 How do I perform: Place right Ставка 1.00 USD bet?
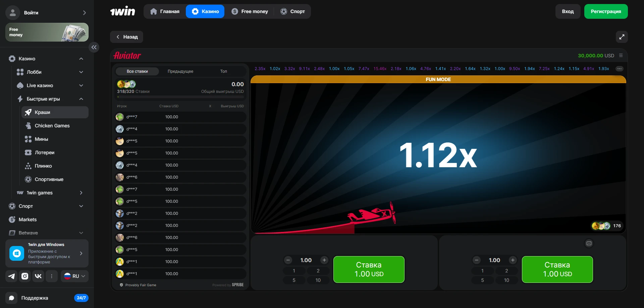pyautogui.click(x=557, y=269)
